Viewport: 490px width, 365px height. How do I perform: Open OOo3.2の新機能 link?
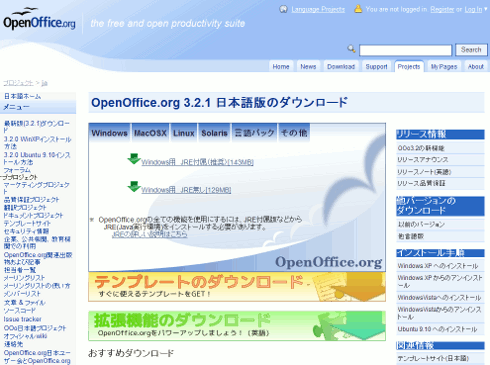click(x=421, y=148)
